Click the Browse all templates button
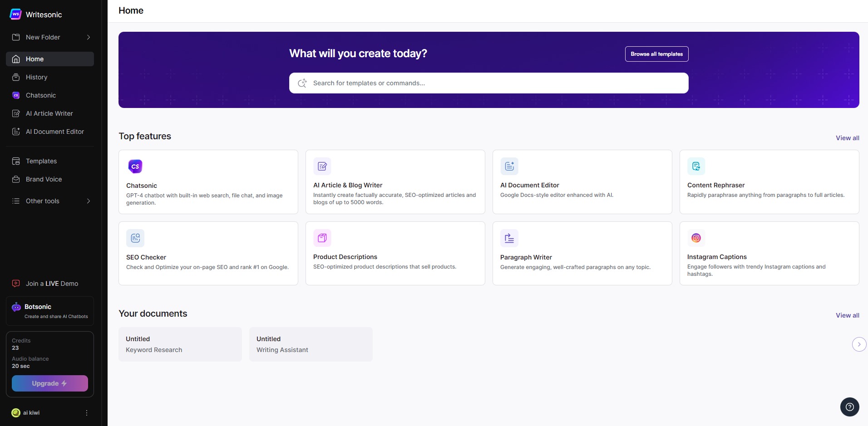This screenshot has width=868, height=426. [x=657, y=54]
